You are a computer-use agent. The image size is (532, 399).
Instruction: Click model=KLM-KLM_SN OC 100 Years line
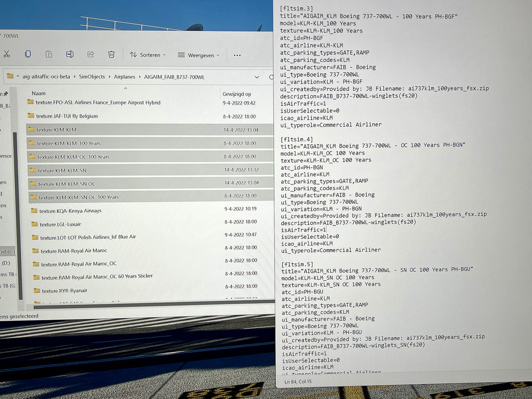[328, 277]
